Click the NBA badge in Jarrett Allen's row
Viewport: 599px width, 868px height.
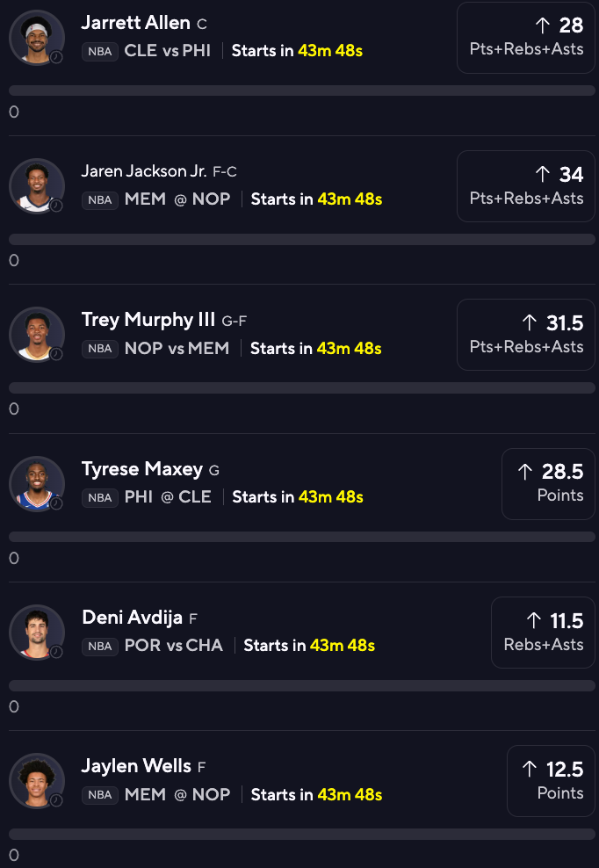100,51
